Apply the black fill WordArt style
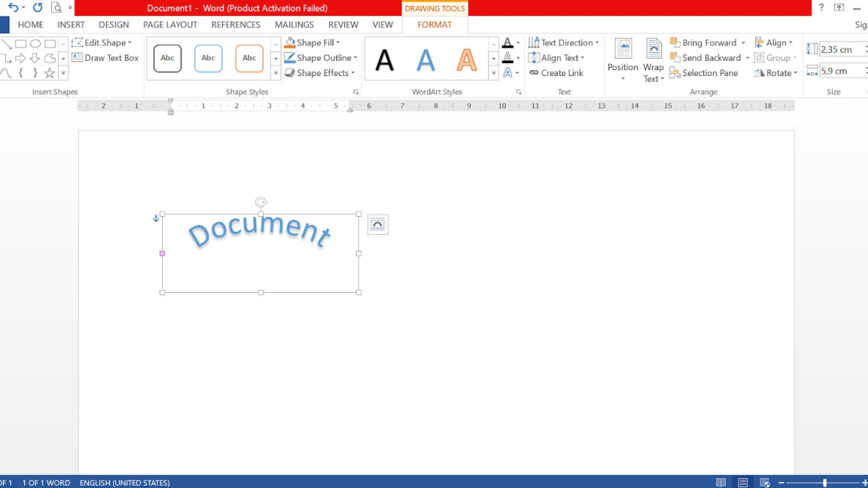Screen dimensions: 868x488 tap(385, 59)
